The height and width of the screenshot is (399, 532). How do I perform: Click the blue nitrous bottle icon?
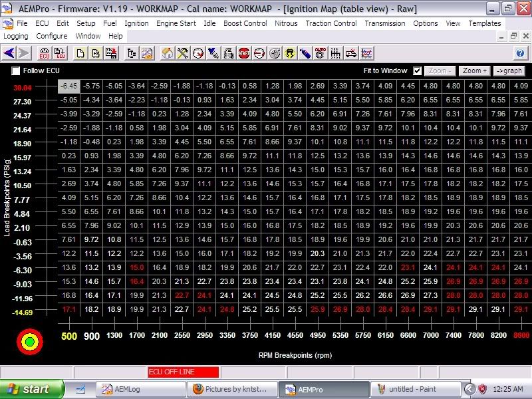pos(305,53)
